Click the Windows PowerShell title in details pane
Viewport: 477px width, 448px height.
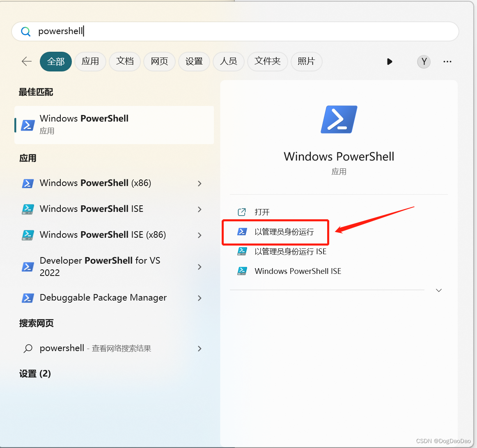(x=339, y=157)
